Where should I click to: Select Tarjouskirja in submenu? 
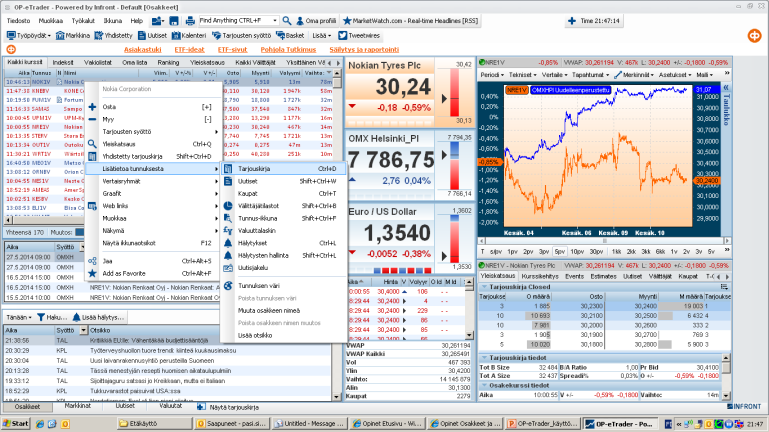283,168
